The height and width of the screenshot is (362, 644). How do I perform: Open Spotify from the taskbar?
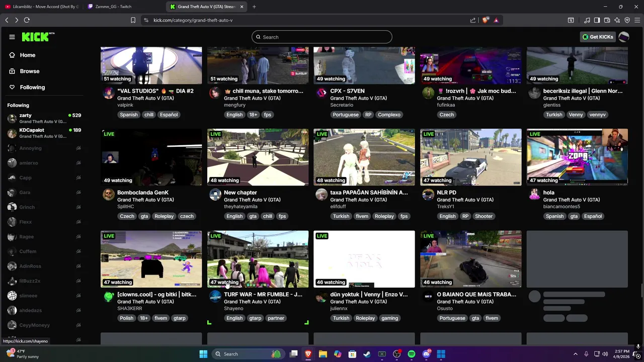point(412,354)
